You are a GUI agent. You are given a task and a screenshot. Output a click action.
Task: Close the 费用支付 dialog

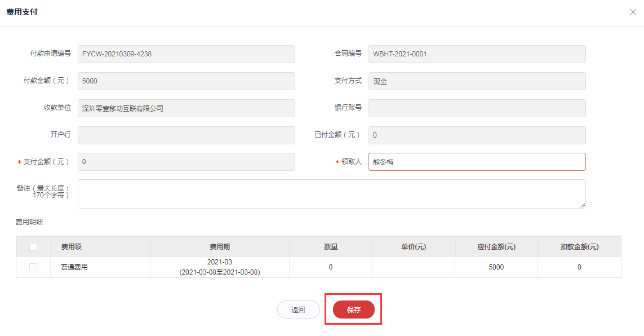point(633,12)
